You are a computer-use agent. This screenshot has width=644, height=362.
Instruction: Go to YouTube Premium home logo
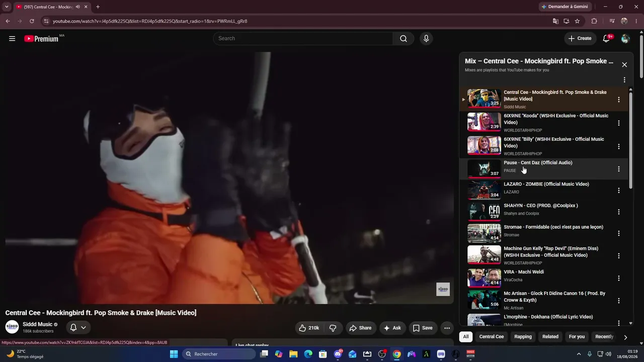coord(41,39)
